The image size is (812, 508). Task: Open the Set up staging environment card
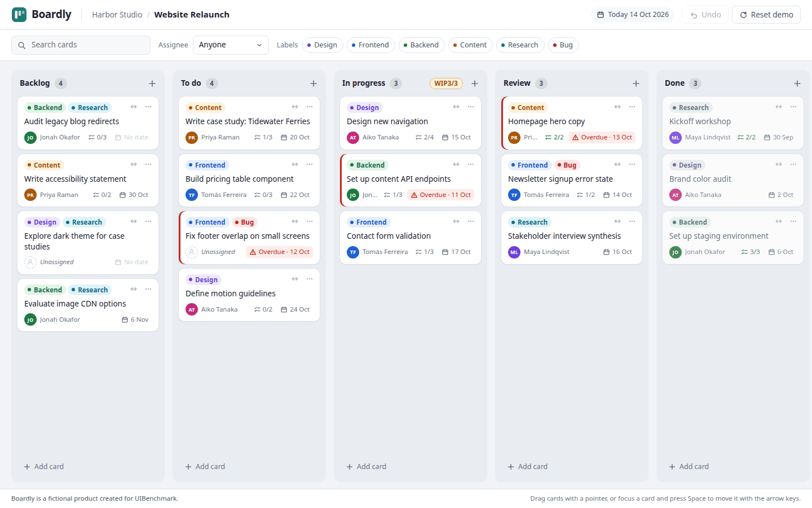(x=733, y=238)
